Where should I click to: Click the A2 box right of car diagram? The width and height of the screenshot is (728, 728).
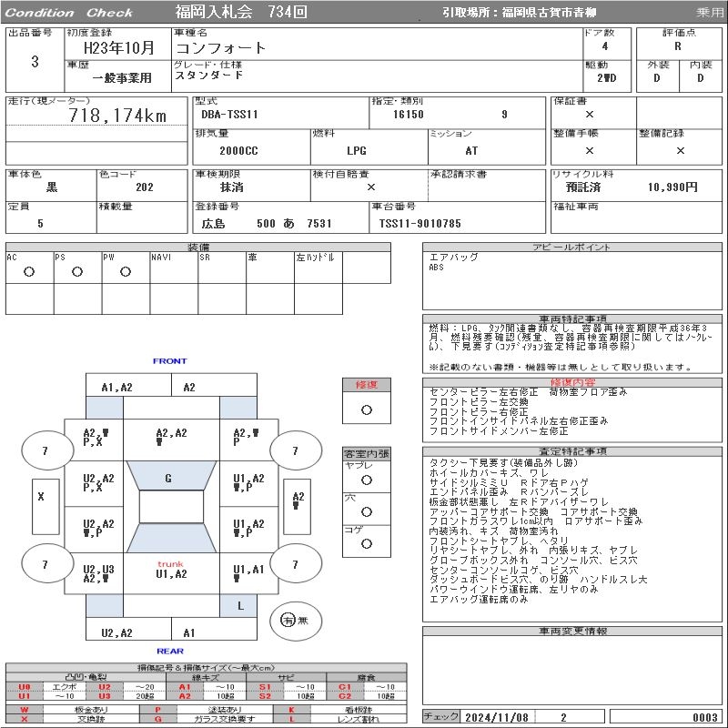(298, 497)
